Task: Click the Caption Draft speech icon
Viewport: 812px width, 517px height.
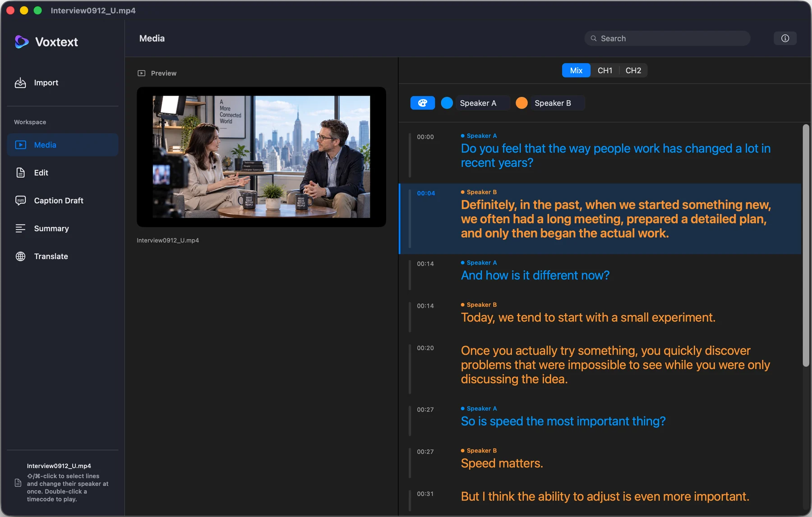Action: 20,201
